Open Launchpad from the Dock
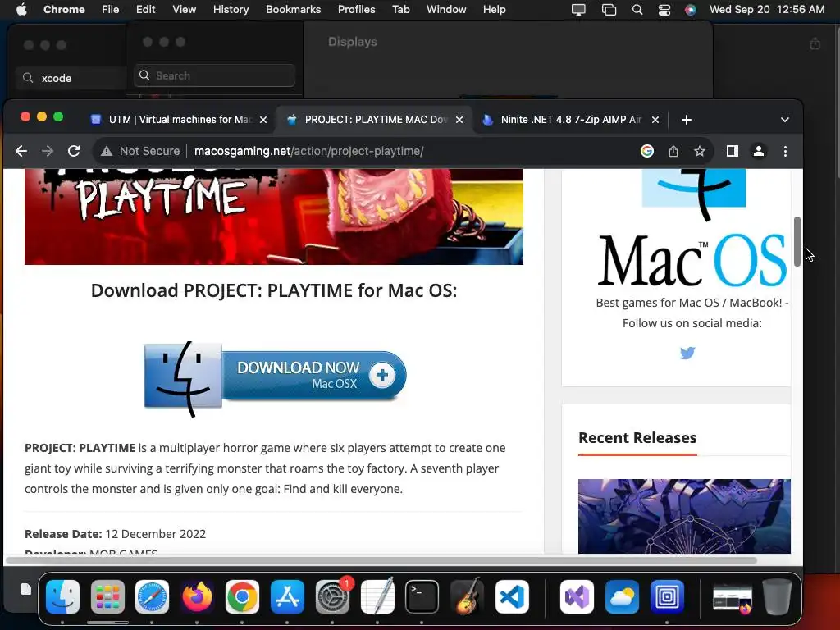Screen dimensions: 840x630 click(x=107, y=597)
